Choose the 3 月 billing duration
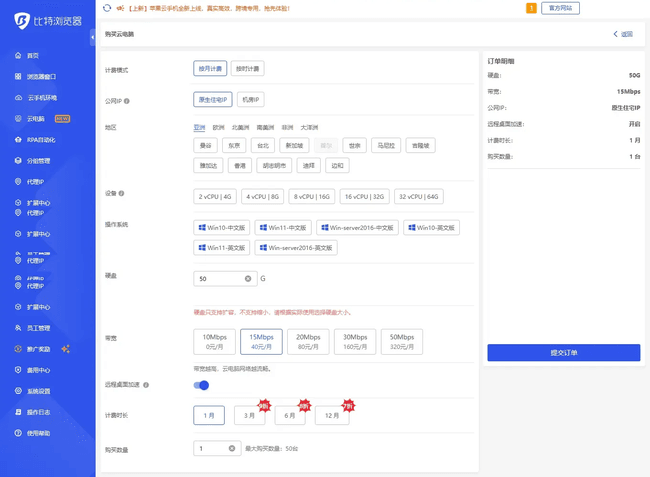650x477 pixels. click(249, 415)
